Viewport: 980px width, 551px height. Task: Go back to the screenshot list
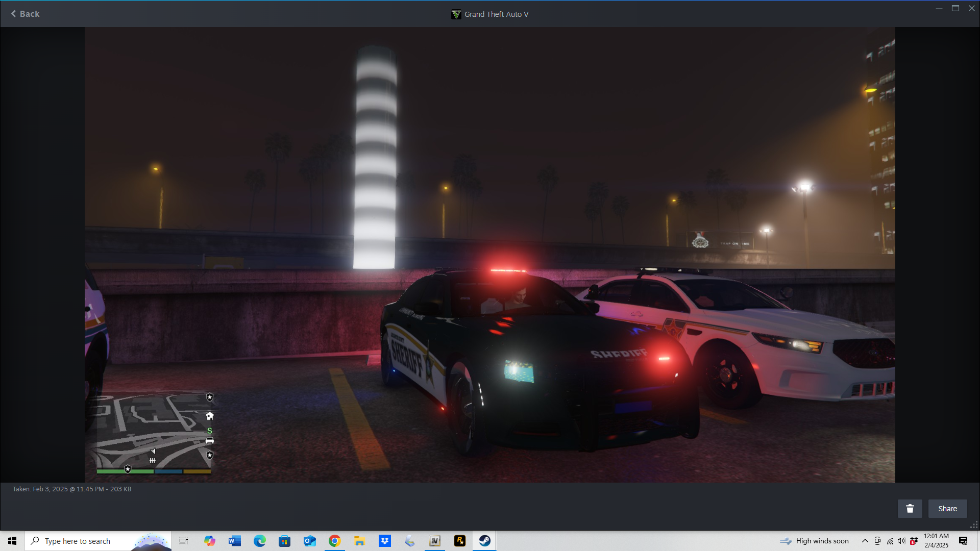(x=25, y=14)
